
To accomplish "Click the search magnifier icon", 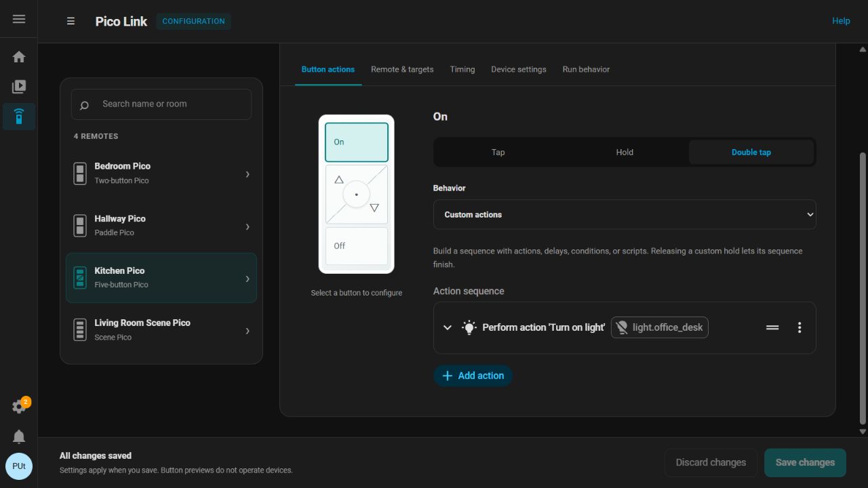I will coord(85,105).
